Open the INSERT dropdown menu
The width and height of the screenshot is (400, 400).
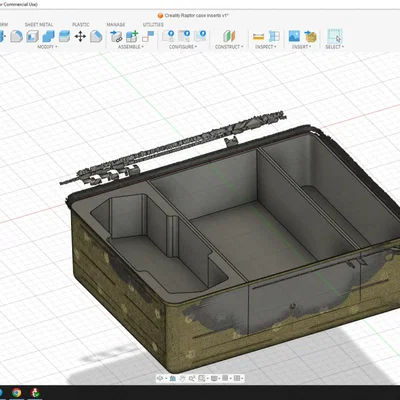pos(301,47)
